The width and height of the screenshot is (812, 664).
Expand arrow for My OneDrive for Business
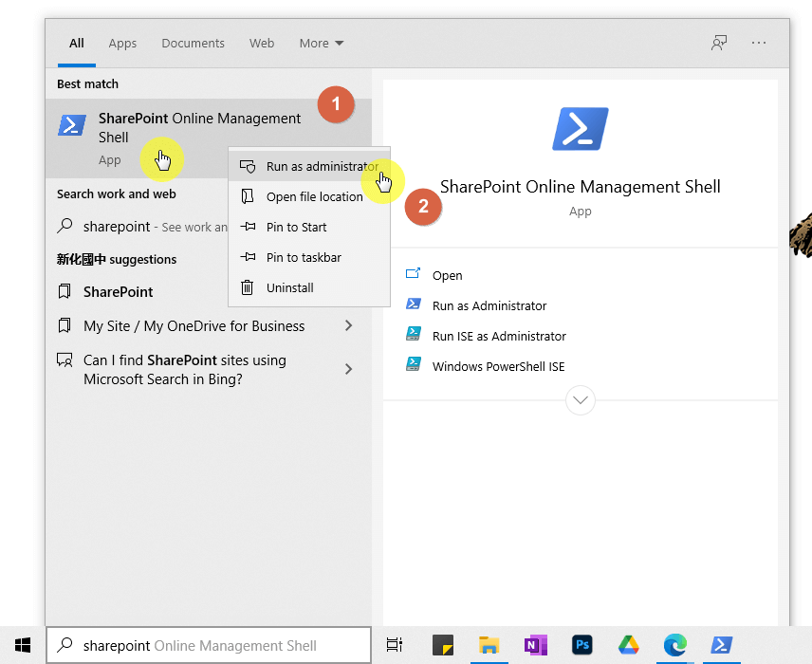tap(348, 325)
